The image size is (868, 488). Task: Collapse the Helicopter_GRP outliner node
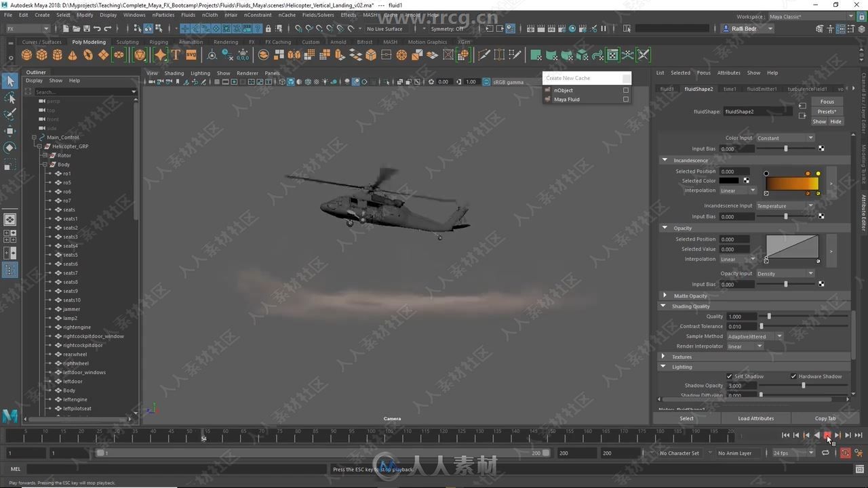39,146
